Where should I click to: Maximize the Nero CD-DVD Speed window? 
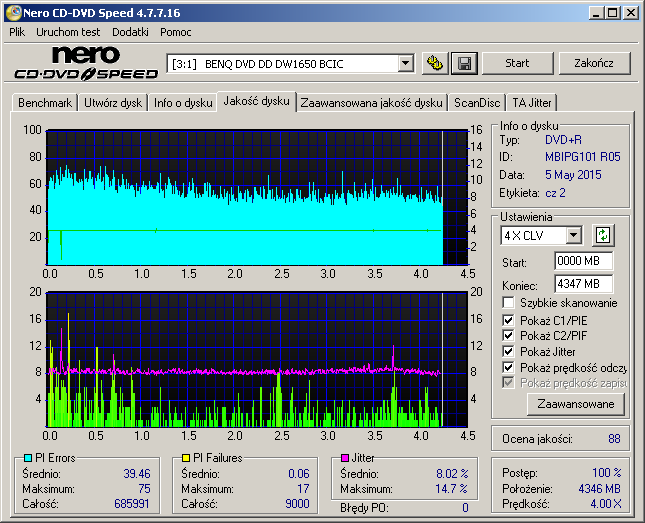(x=613, y=13)
